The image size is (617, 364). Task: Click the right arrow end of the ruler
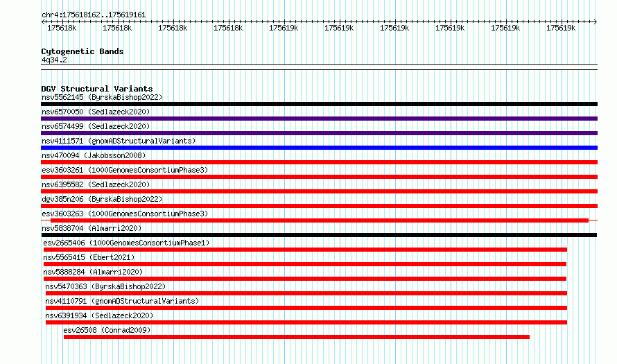596,21
